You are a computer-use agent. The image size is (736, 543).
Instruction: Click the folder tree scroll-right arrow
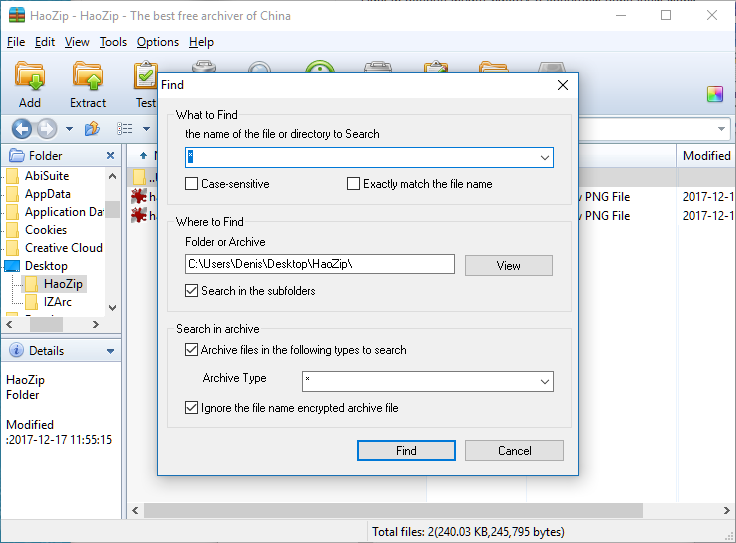click(x=96, y=324)
